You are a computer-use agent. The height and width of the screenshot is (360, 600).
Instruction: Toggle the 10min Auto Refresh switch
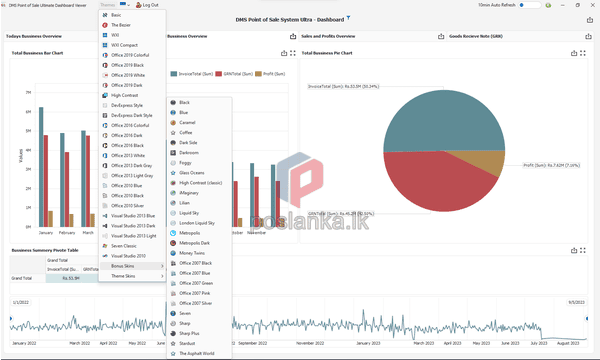[529, 5]
